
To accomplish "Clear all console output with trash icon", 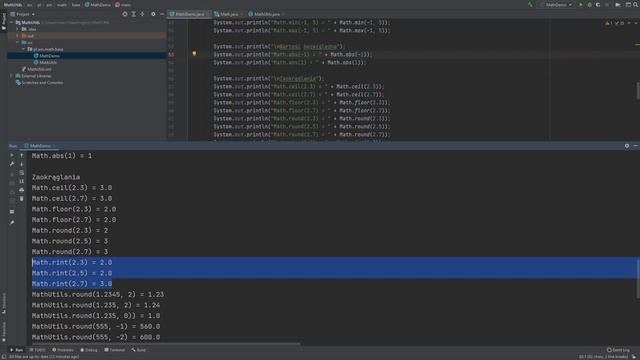I will 22,198.
